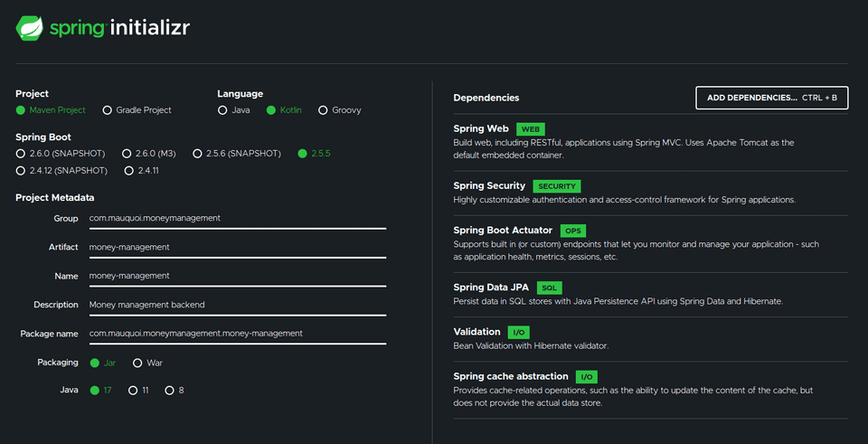Click Bean Validation with Hibernate validator text

click(x=531, y=346)
